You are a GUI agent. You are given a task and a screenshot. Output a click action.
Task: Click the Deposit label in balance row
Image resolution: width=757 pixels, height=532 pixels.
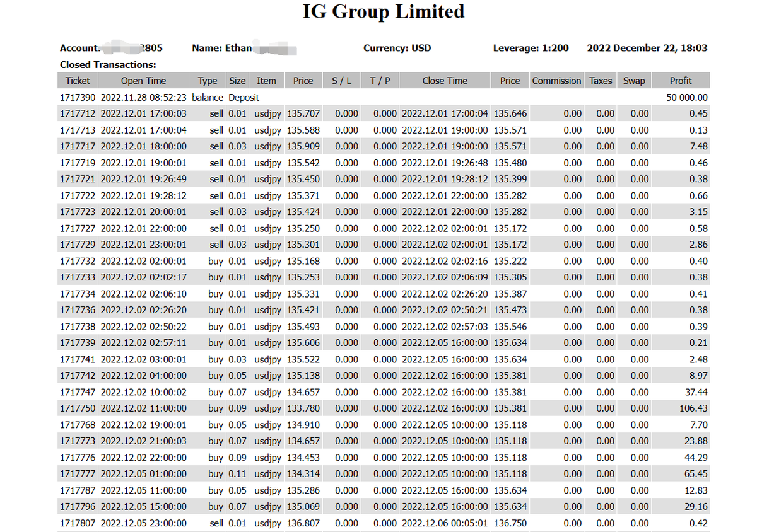tap(244, 98)
